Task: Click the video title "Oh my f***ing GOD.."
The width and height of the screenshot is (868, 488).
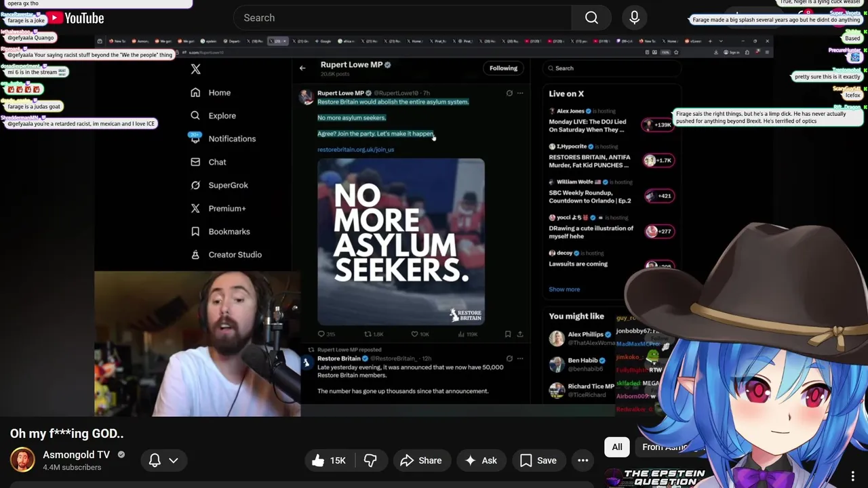Action: (66, 434)
